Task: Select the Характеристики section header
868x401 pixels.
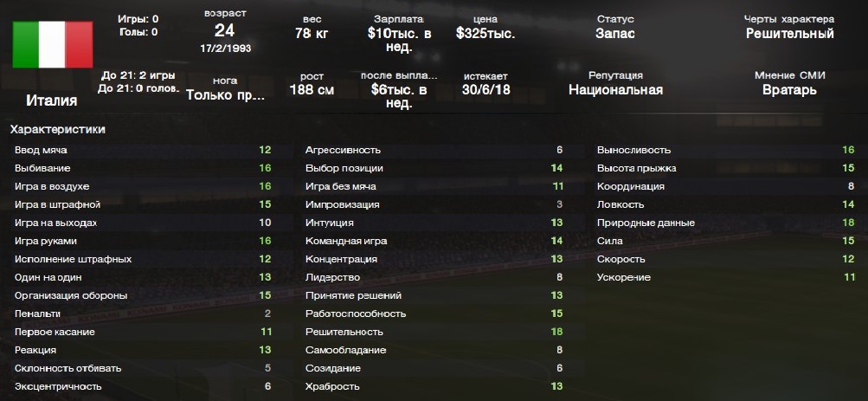Action: (57, 130)
